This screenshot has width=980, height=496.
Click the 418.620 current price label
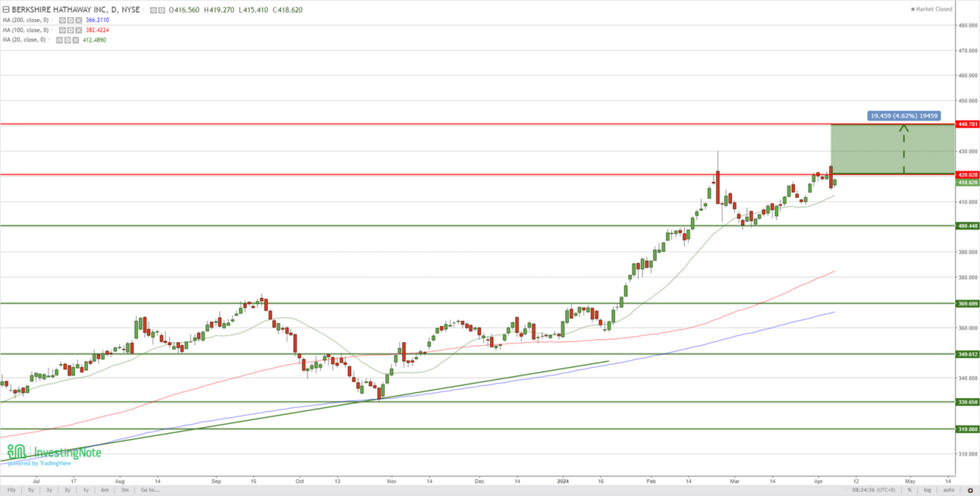[968, 182]
